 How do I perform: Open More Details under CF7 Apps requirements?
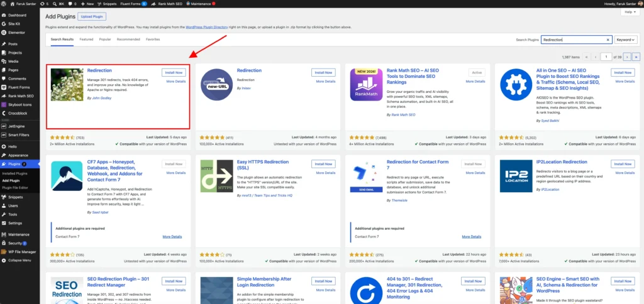click(172, 237)
